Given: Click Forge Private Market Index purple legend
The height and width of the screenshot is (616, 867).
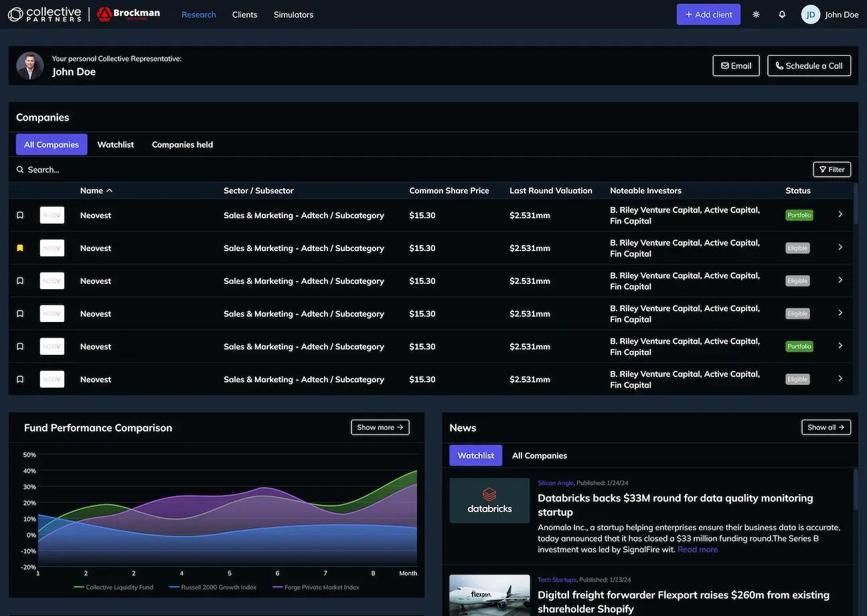Looking at the screenshot, I should pos(316,587).
